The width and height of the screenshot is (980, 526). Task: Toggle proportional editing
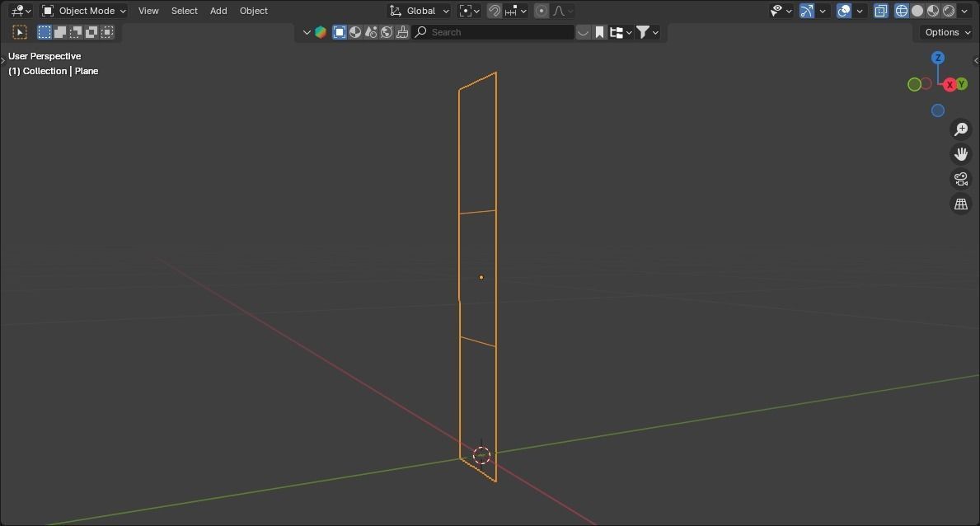[x=542, y=11]
